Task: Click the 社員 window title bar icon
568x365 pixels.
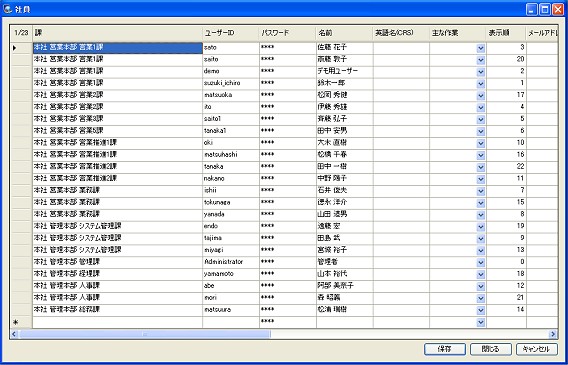Action: (7, 9)
